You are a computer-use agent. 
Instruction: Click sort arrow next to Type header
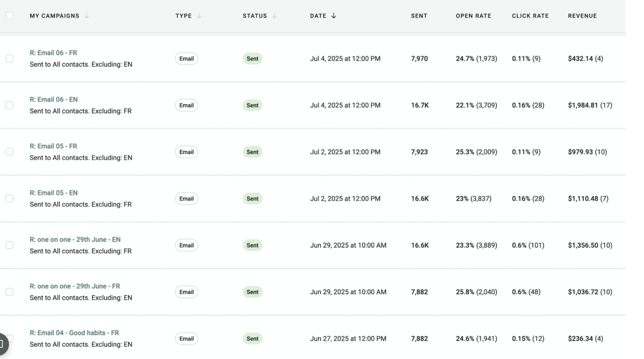tap(199, 16)
